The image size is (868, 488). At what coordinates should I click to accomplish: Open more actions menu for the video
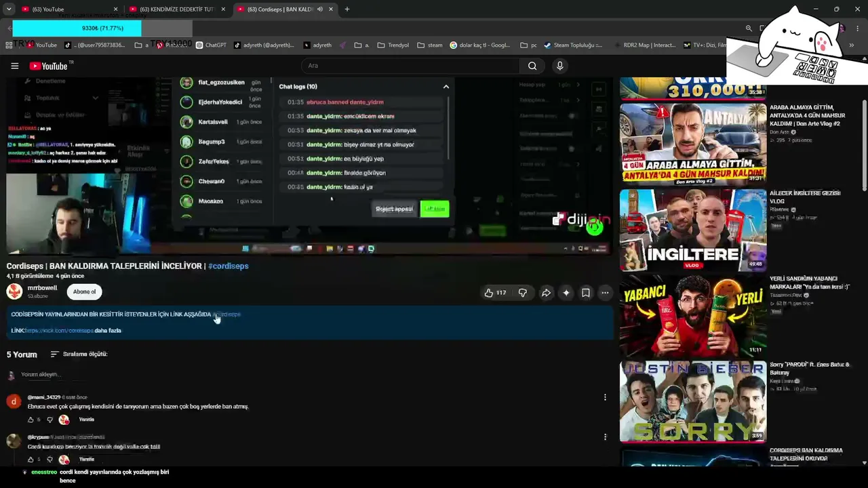pyautogui.click(x=605, y=293)
